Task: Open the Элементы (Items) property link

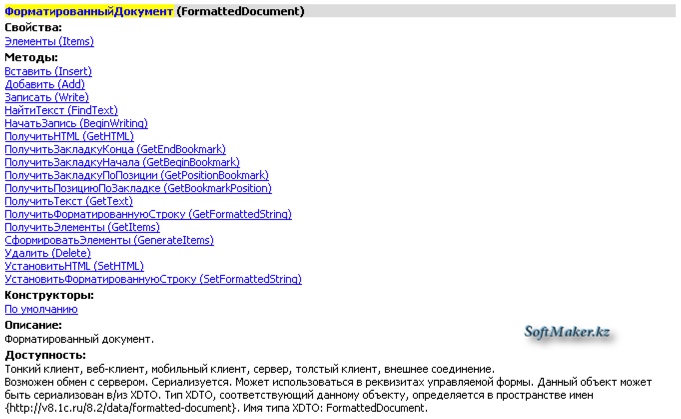Action: pos(49,41)
